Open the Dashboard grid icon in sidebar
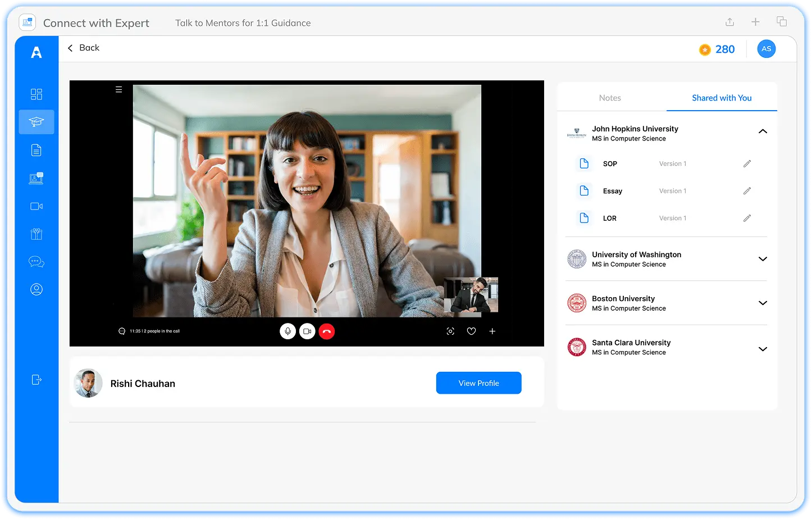The image size is (812, 519). click(36, 94)
